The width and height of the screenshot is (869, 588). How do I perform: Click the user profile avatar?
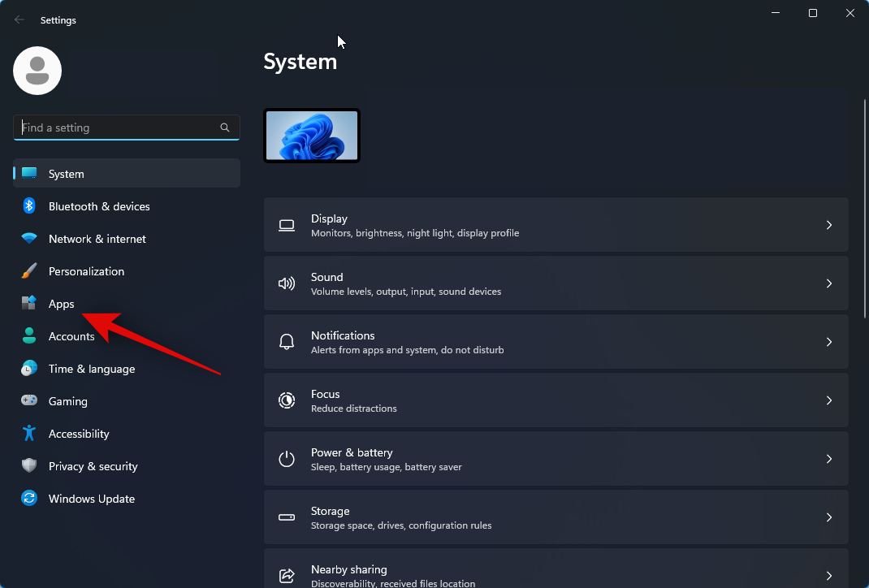(37, 71)
